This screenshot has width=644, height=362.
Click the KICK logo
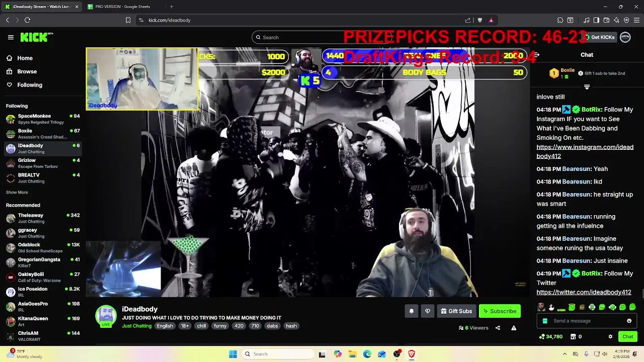pyautogui.click(x=36, y=37)
